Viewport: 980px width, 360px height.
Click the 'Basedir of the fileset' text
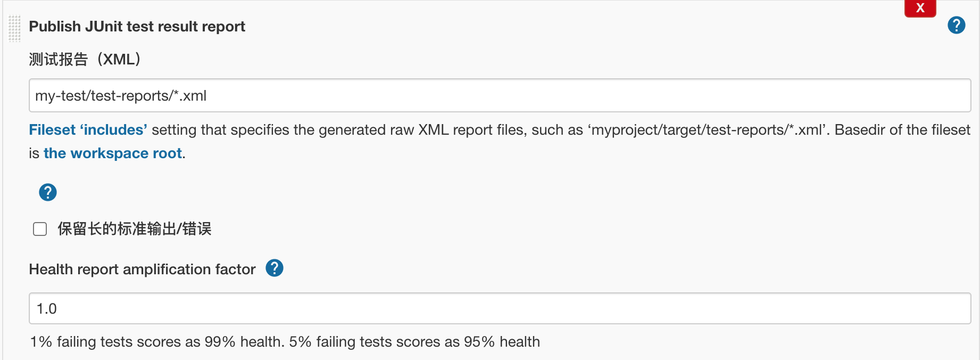pos(902,130)
